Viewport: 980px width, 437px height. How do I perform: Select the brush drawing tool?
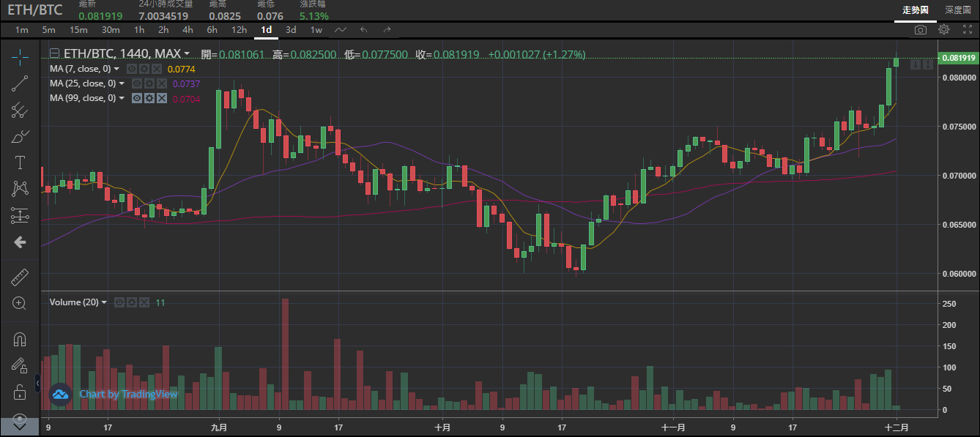20,136
